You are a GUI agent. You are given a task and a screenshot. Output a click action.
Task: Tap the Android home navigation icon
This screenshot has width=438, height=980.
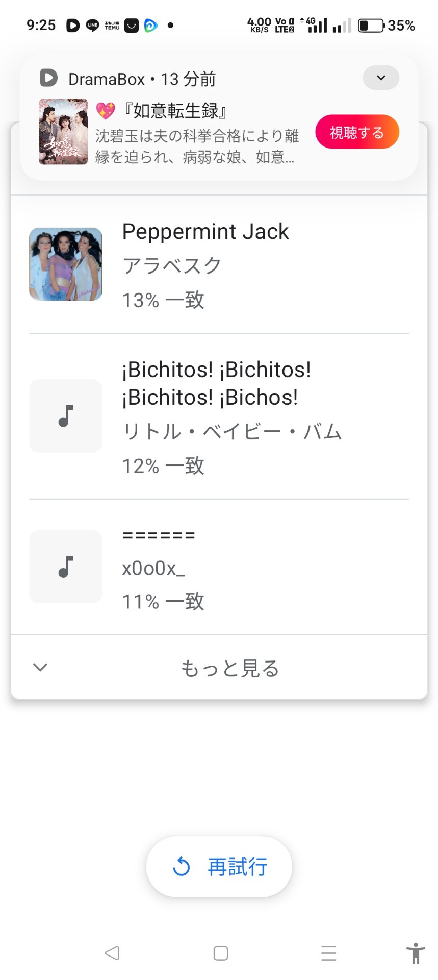pyautogui.click(x=220, y=953)
